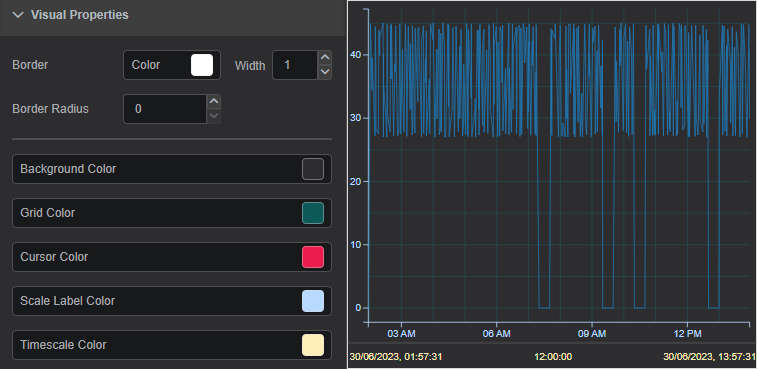Click the end timestamp 30/06/2023, 13:57:31
Screen dimensions: 757x369
(x=709, y=357)
